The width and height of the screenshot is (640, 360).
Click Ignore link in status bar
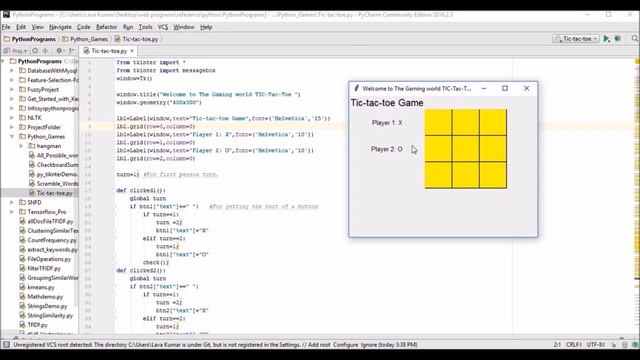coord(369,345)
